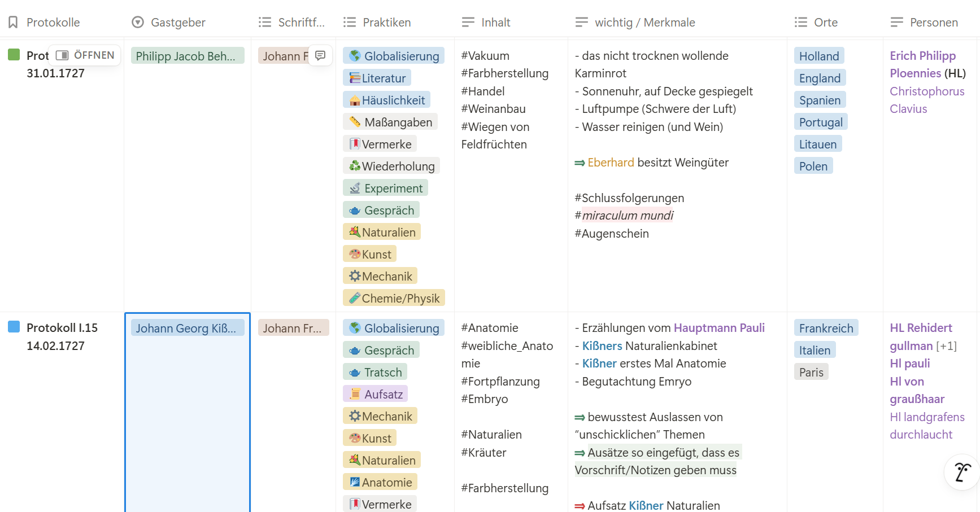
Task: Open the floating assistant icon at bottom right
Action: click(962, 472)
